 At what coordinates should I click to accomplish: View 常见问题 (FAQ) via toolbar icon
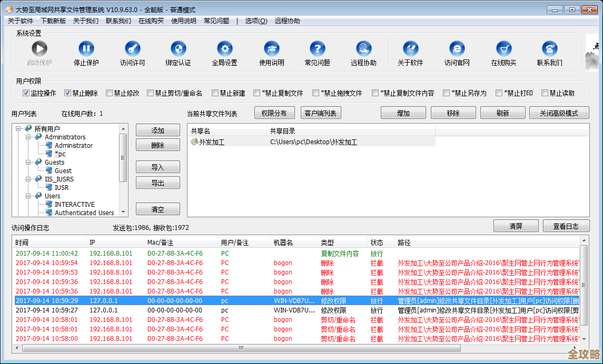[x=317, y=53]
